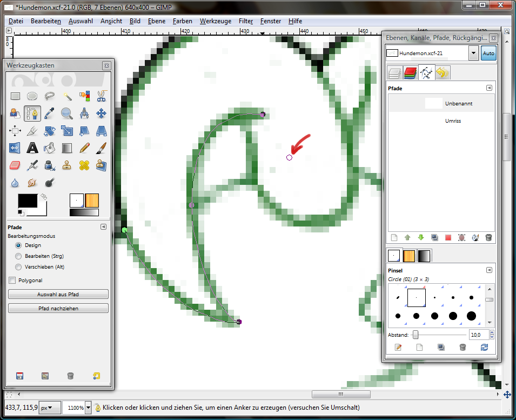Select the Text tool

(32, 148)
